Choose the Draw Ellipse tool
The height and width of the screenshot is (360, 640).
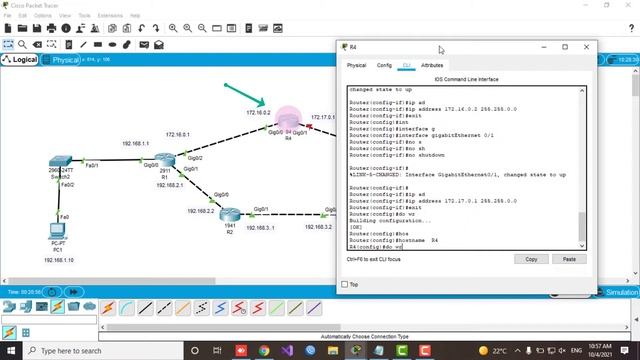click(112, 44)
